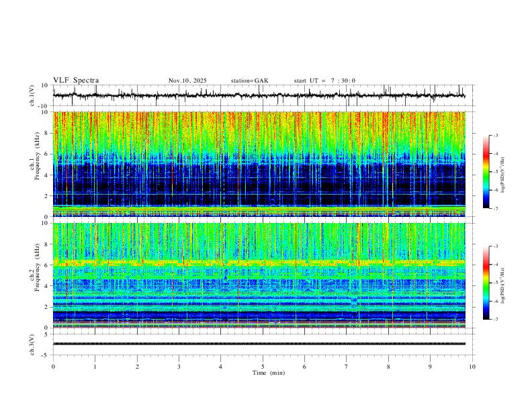Click time-axis tick label "2"
Viewport: 532px width, 411px height.
tap(137, 367)
